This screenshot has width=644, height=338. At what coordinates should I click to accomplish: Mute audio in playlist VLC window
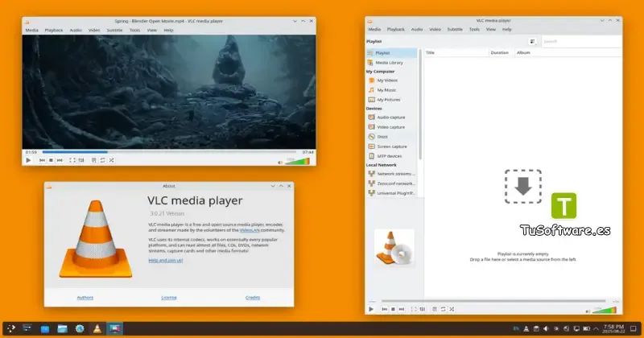point(588,311)
